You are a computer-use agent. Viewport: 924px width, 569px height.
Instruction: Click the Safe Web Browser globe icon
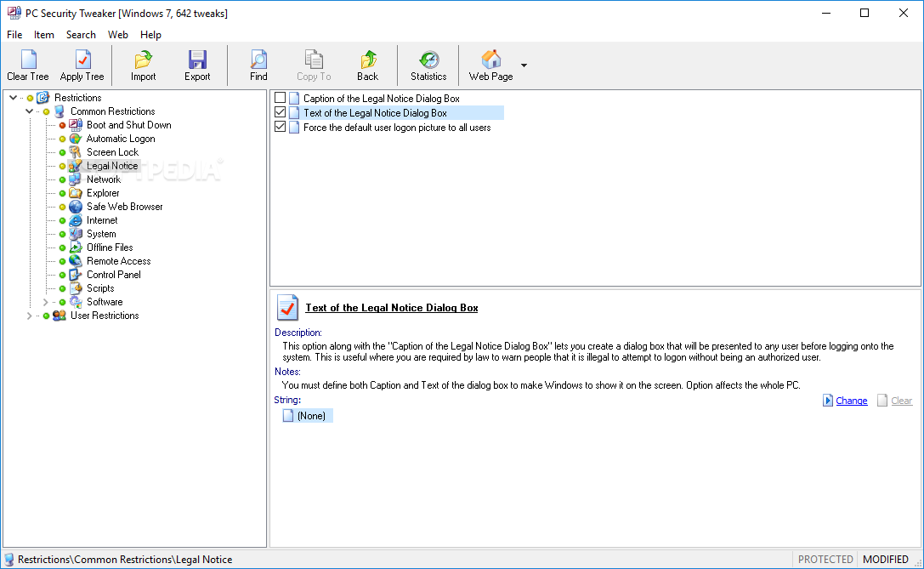click(x=76, y=207)
